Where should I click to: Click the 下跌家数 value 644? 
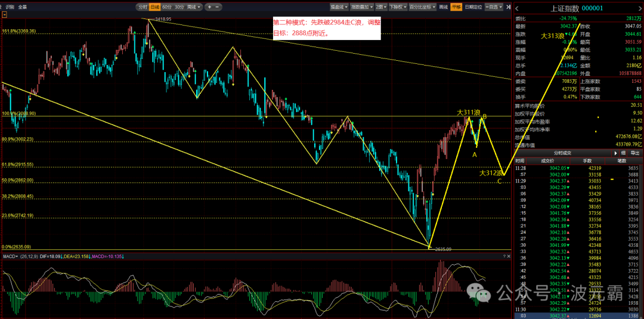pyautogui.click(x=637, y=97)
